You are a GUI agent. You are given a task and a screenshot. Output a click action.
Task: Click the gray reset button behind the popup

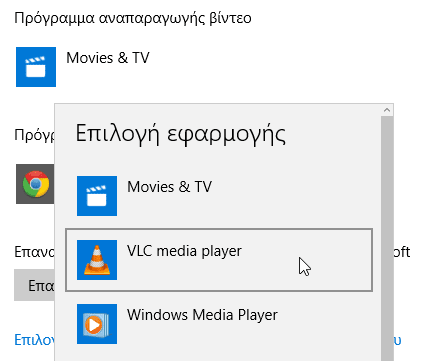point(34,285)
